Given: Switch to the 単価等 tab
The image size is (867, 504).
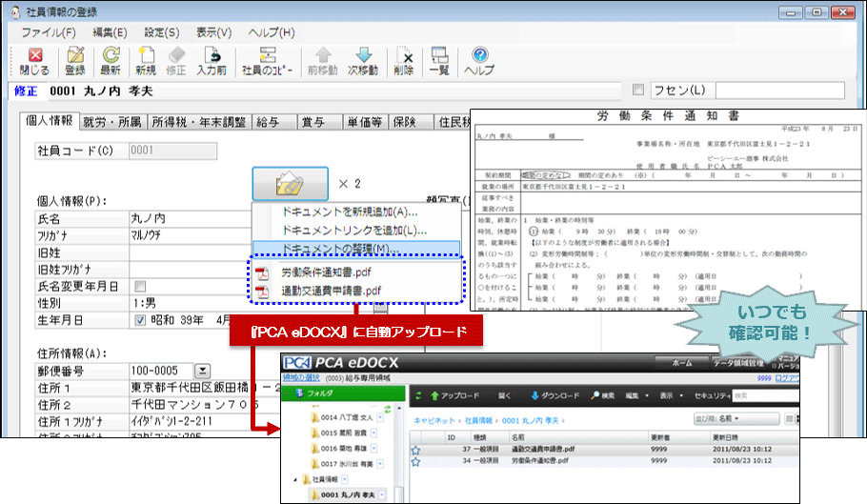Looking at the screenshot, I should coord(364,122).
